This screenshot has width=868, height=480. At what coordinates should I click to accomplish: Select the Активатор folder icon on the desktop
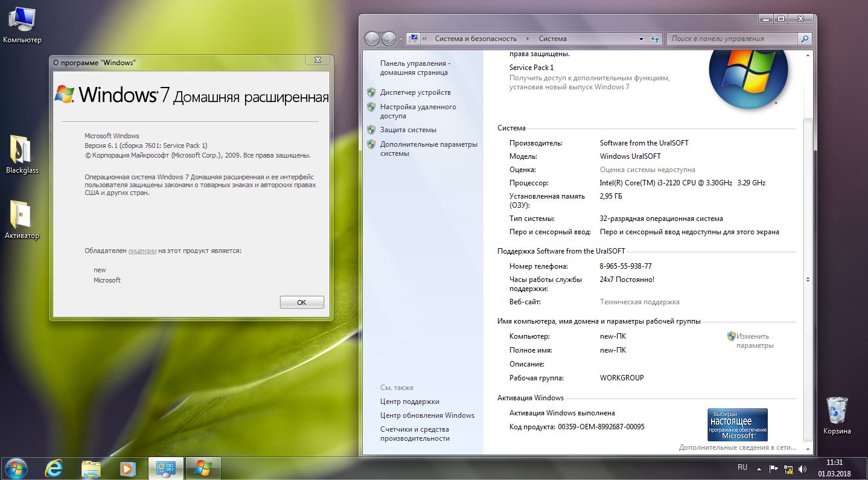point(22,219)
